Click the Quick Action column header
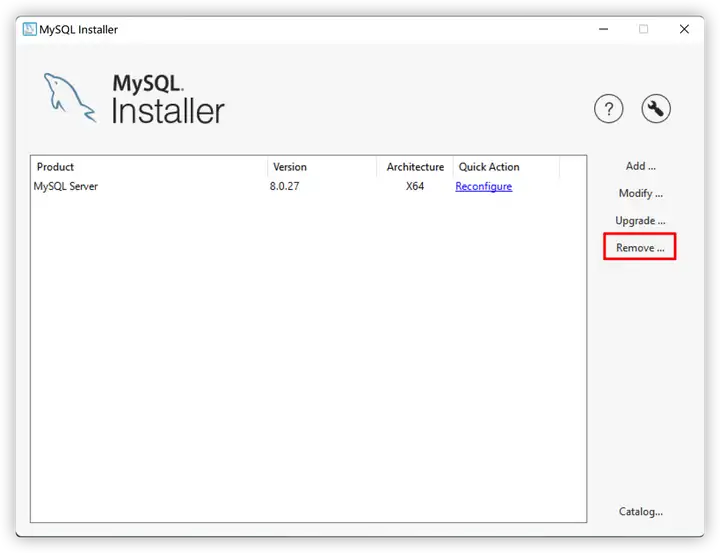The width and height of the screenshot is (720, 553). (506, 167)
